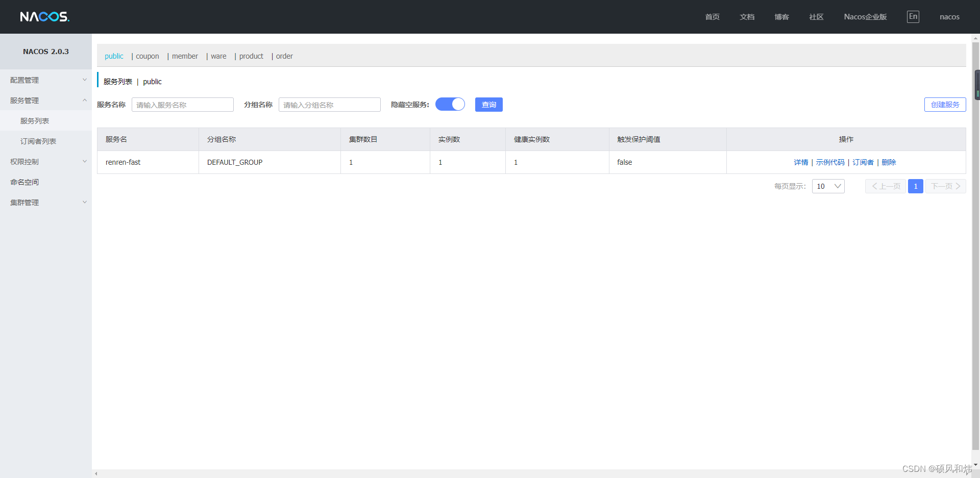This screenshot has width=980, height=478.
Task: Toggle the hide empty services switch
Action: (x=450, y=104)
